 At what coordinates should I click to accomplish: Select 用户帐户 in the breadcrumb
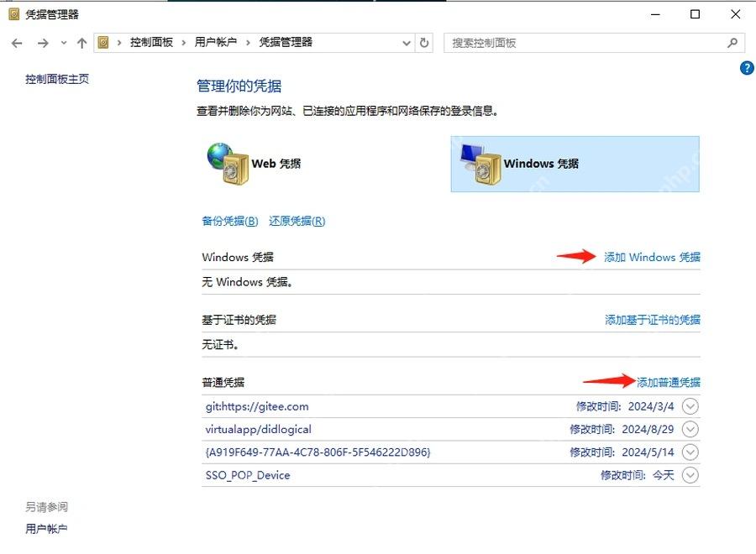coord(216,43)
